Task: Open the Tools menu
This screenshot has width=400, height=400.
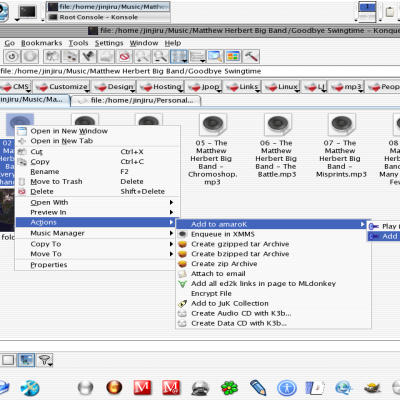Action: click(x=78, y=43)
